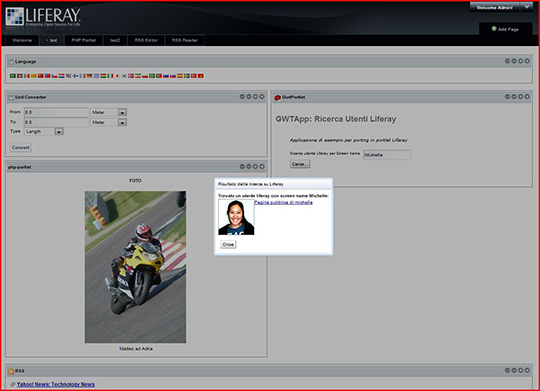Viewport: 540px width, 391px height.
Task: Switch language using the Japanese flag
Action: [x=117, y=76]
